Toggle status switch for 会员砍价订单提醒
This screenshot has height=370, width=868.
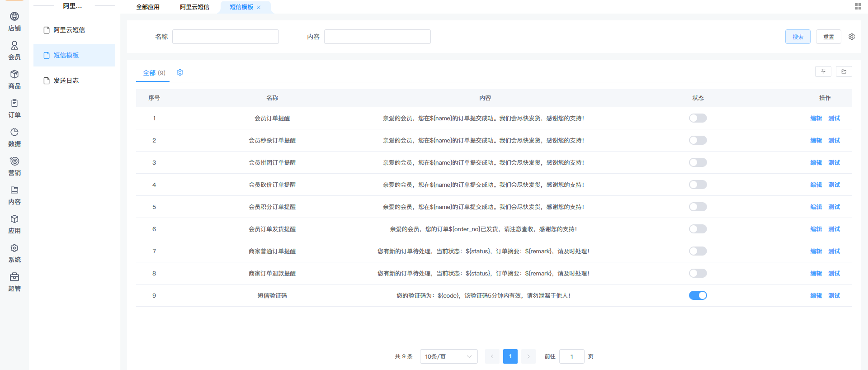698,185
